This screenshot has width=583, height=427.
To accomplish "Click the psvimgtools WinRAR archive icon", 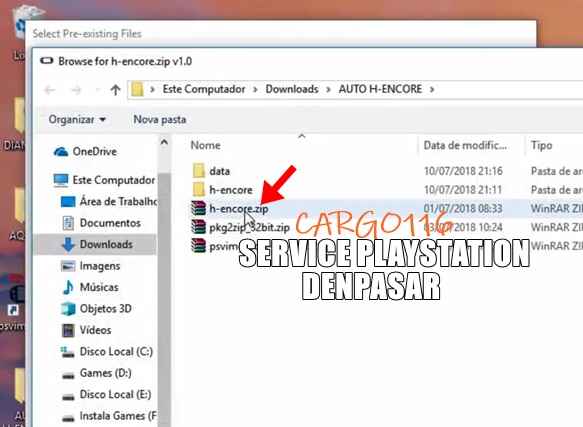I will (198, 245).
